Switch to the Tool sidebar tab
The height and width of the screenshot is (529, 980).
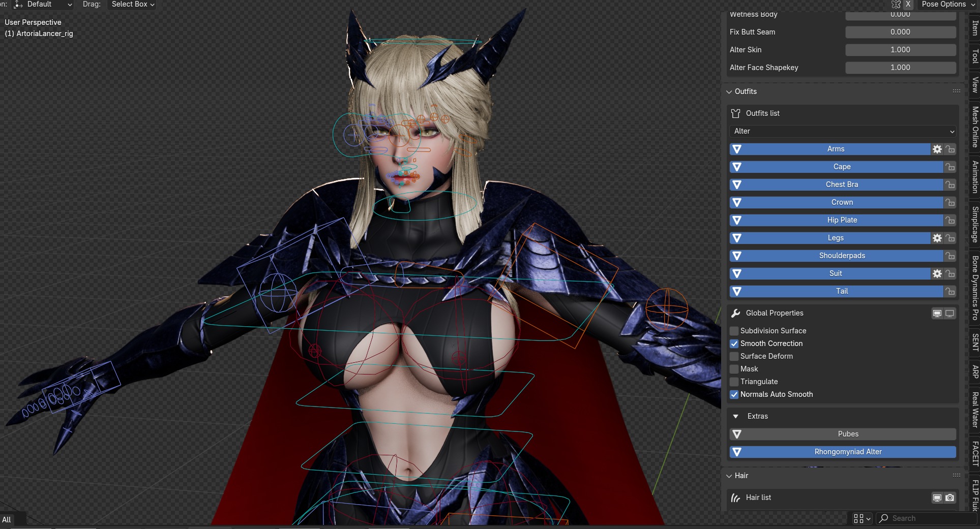coord(975,56)
